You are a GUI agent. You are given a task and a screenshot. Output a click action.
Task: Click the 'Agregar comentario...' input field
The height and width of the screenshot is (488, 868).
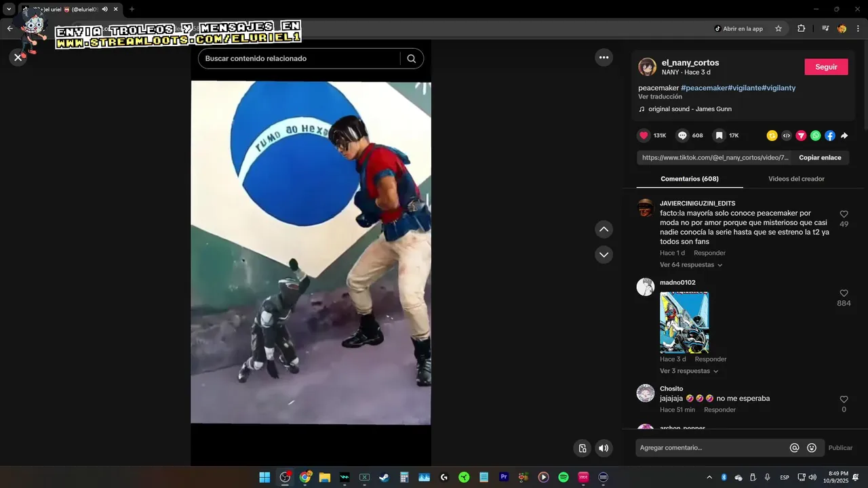[x=712, y=448]
